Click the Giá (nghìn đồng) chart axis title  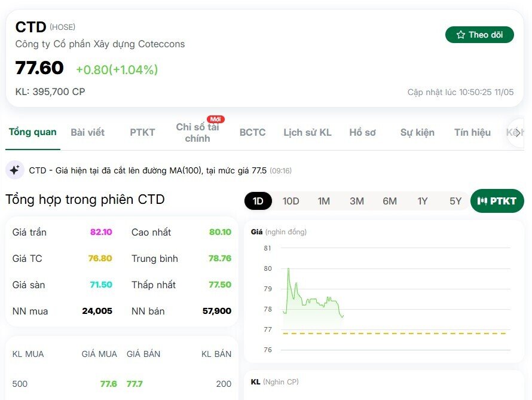[x=279, y=232]
